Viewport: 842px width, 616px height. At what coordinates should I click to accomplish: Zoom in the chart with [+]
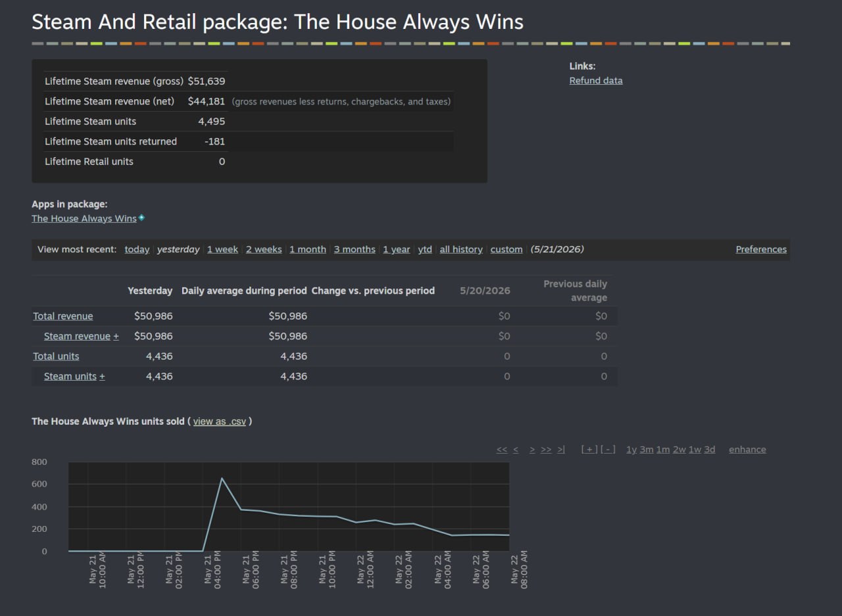click(x=589, y=450)
